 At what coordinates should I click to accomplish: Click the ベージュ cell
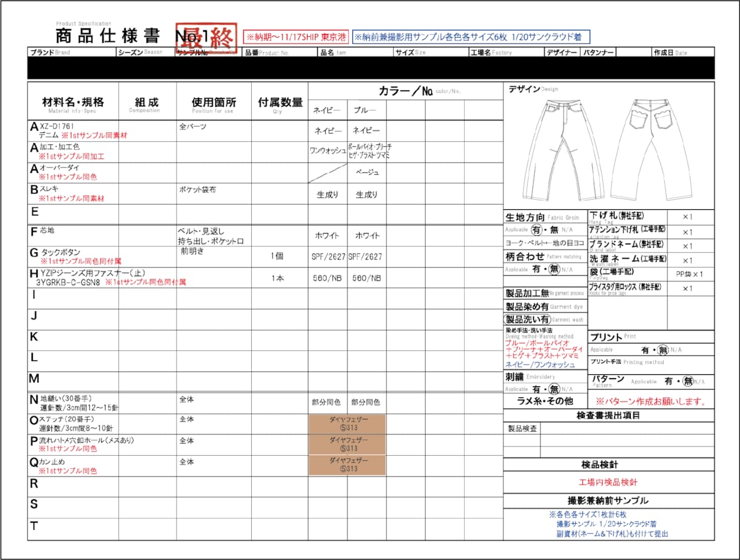point(367,172)
